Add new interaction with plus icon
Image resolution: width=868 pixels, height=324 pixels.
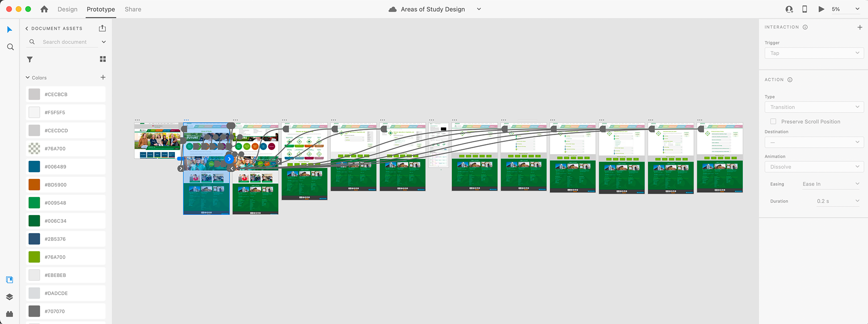859,27
